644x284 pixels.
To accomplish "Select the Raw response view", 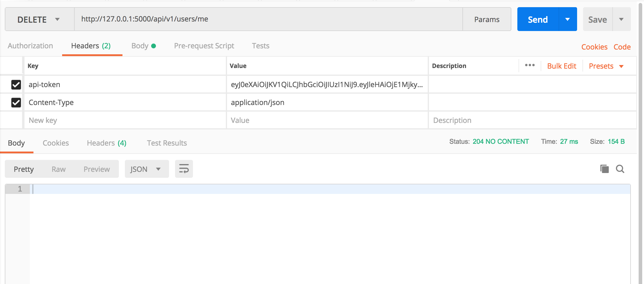I will 59,169.
